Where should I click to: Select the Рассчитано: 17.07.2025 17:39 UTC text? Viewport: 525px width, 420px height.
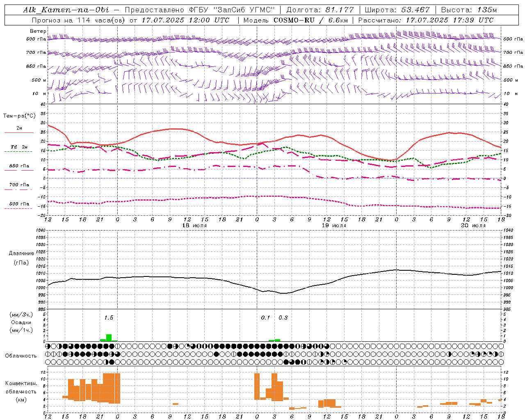tap(426, 20)
